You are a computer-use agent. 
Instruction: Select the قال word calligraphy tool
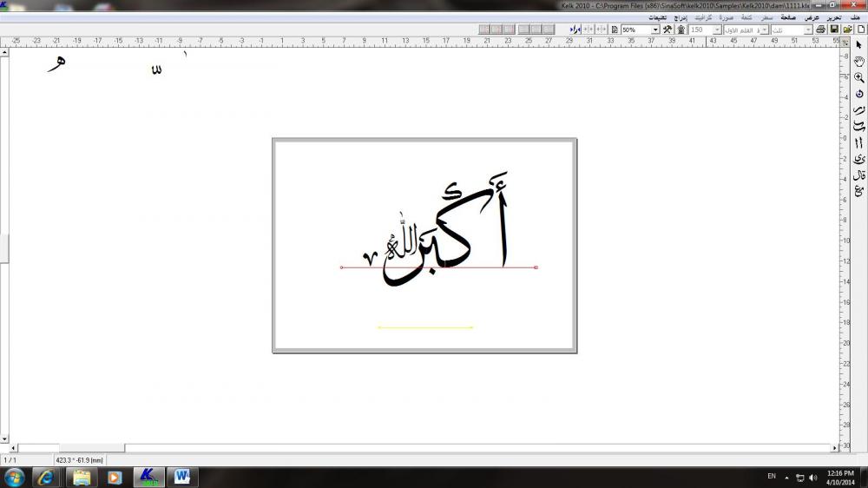coord(859,175)
